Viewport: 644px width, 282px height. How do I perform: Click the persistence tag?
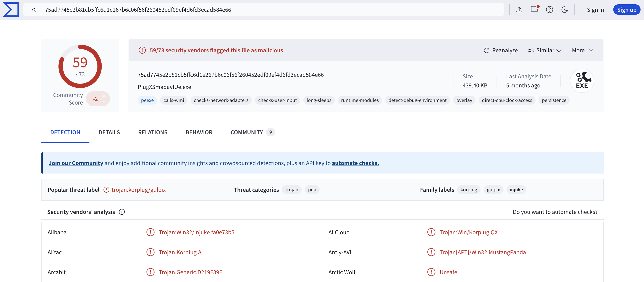[554, 100]
